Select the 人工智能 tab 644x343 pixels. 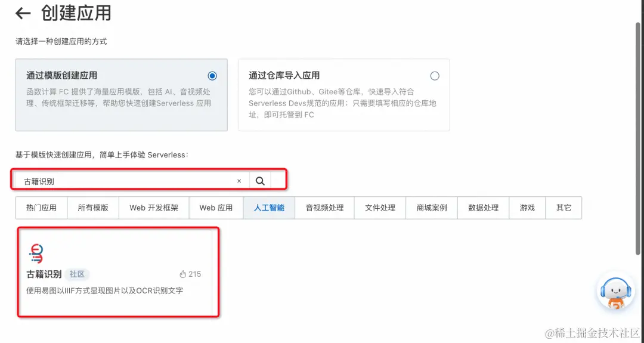tap(269, 208)
